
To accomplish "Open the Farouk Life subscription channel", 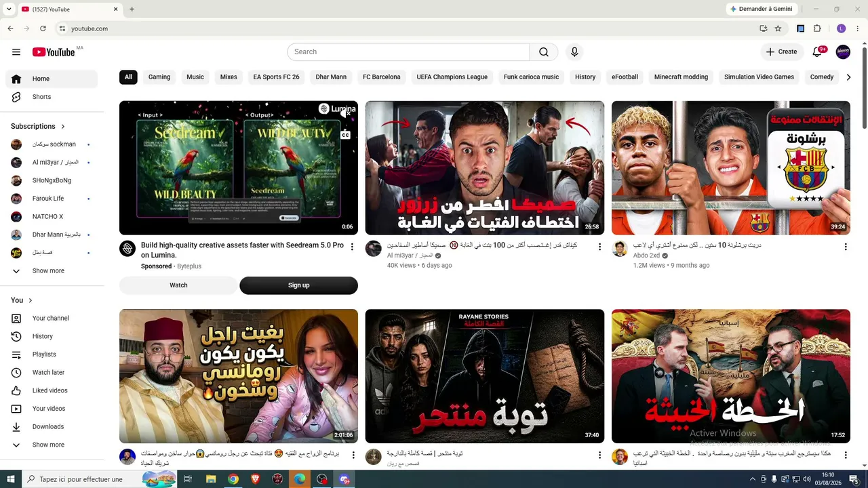I will 52,199.
